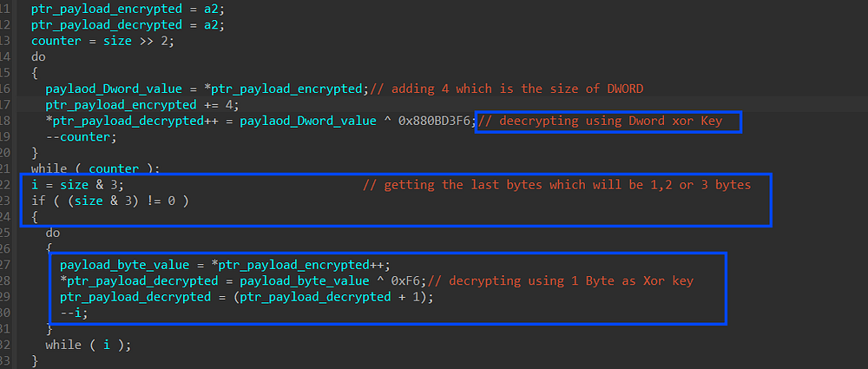
Task: Click the '--counter;' statement
Action: point(82,136)
